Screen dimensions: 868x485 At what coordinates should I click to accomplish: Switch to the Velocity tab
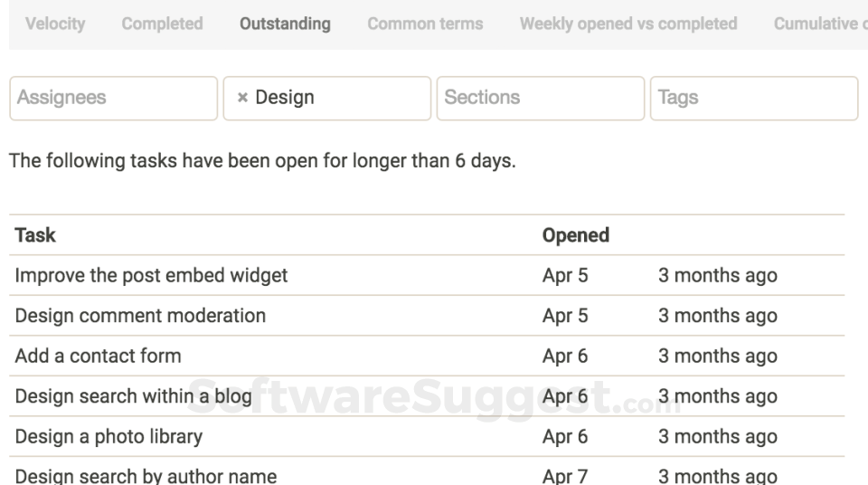coord(55,24)
